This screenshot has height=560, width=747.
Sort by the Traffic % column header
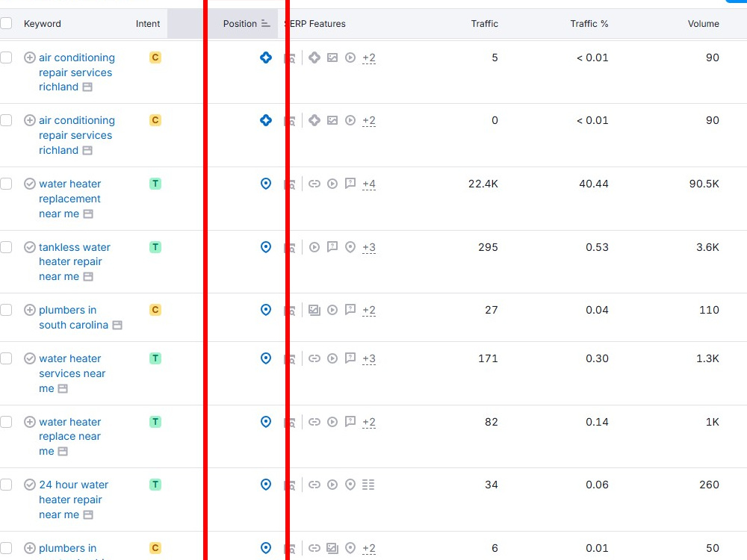click(589, 23)
